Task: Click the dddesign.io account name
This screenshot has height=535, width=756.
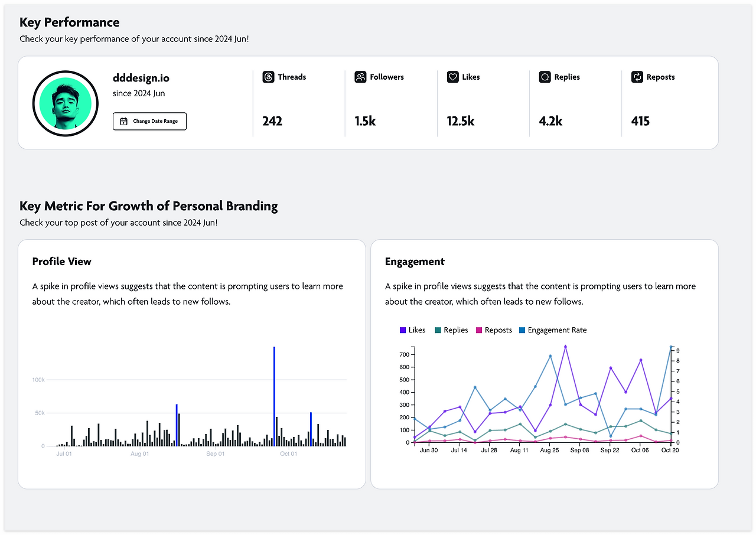Action: pos(141,78)
